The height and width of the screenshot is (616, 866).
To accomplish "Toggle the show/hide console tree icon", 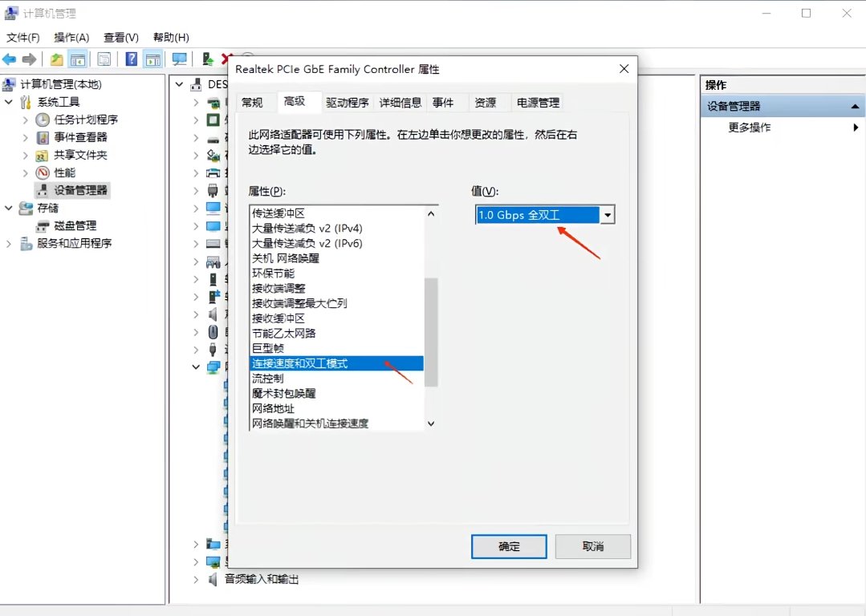I will pyautogui.click(x=78, y=59).
